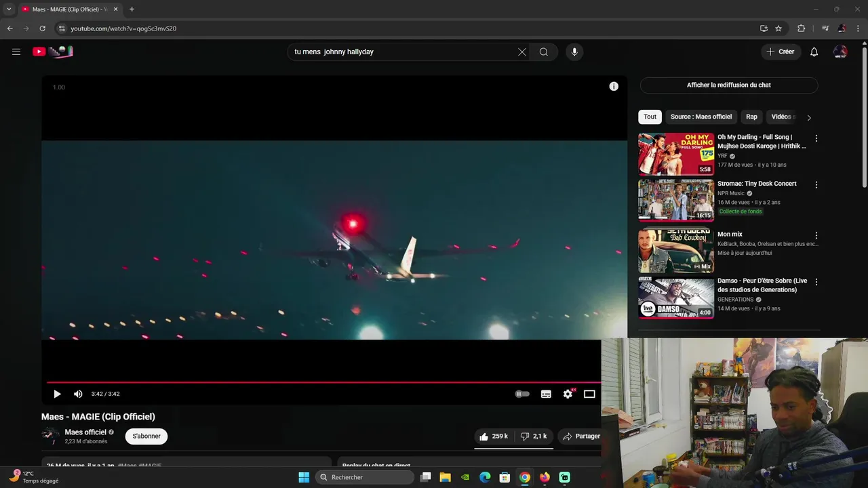Image resolution: width=868 pixels, height=488 pixels.
Task: Open Maes officiel channel avatar
Action: 50,436
